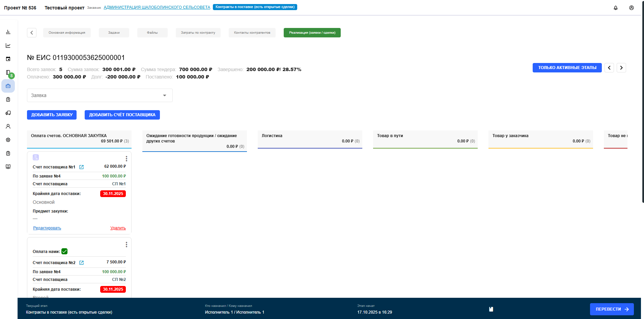The image size is (644, 319).
Task: Show next stages with right arrow button
Action: tap(621, 68)
